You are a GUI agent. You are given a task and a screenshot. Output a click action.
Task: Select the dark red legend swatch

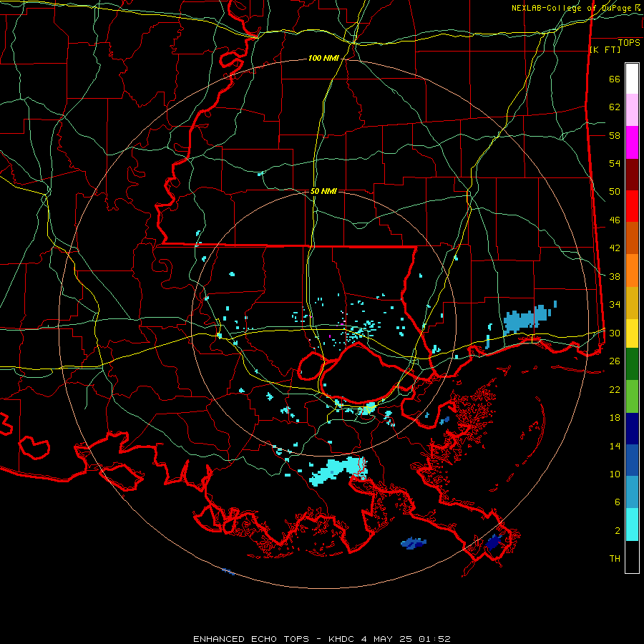[x=632, y=175]
